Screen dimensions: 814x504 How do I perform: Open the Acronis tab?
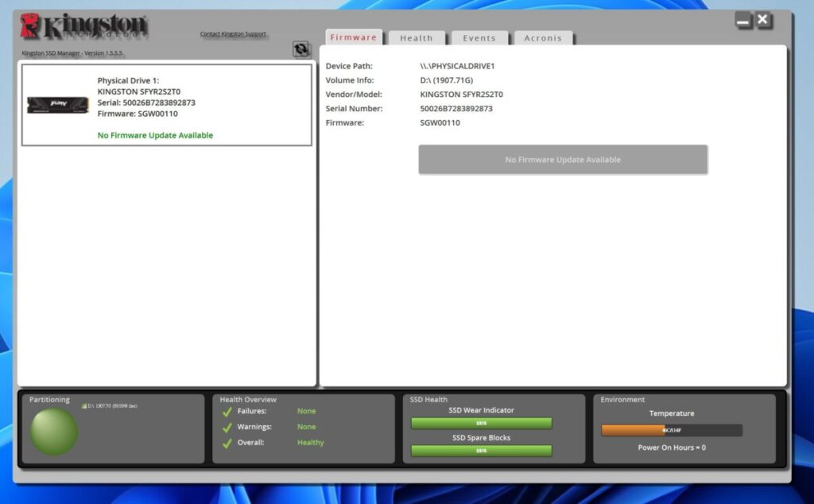click(543, 38)
